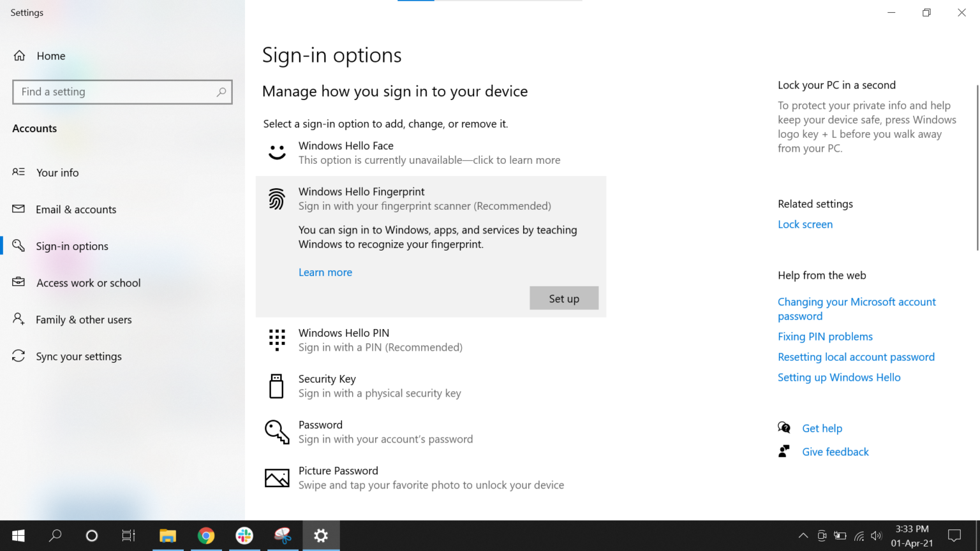Open the Fixing PIN problems link
The width and height of the screenshot is (980, 551).
coord(824,336)
